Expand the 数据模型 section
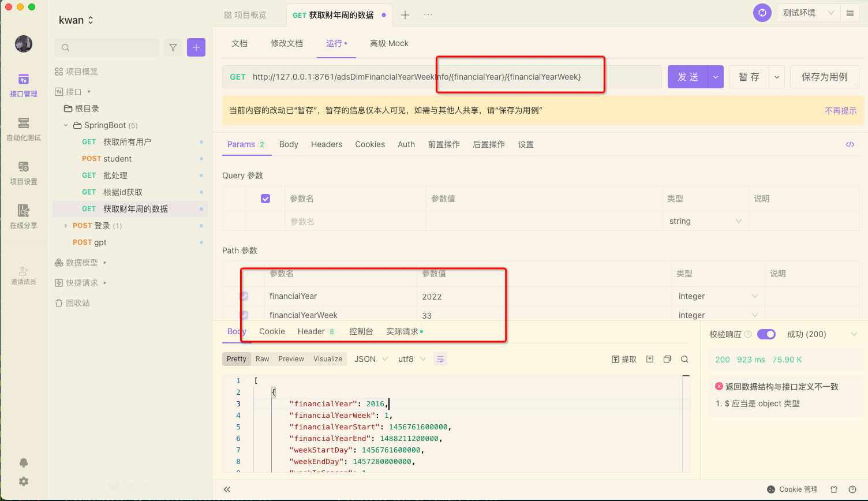The height and width of the screenshot is (501, 868). (x=105, y=263)
